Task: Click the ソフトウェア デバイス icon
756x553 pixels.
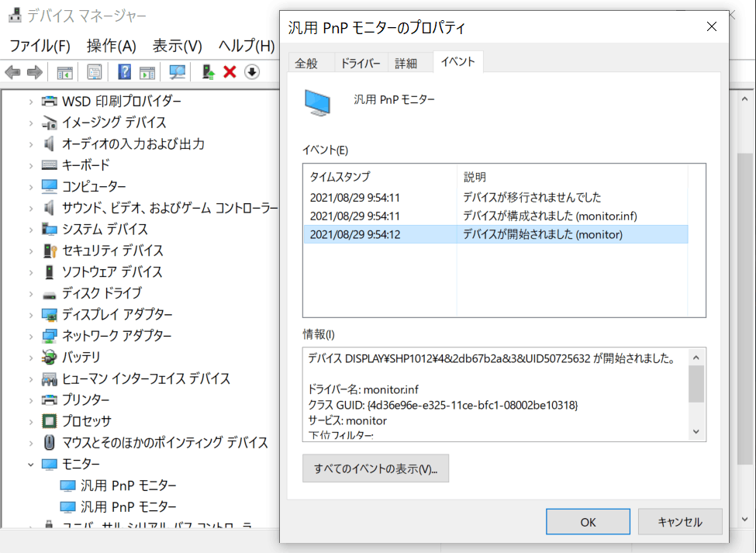Action: (x=49, y=271)
